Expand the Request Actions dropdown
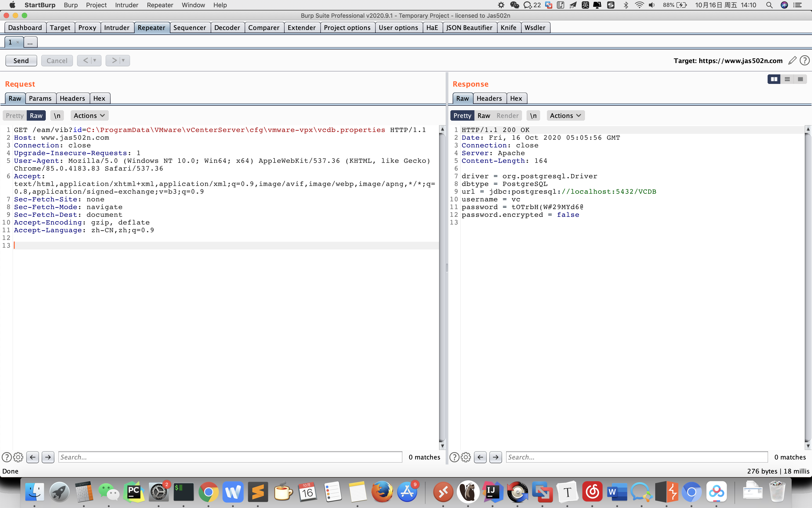Viewport: 812px width, 508px height. tap(89, 116)
